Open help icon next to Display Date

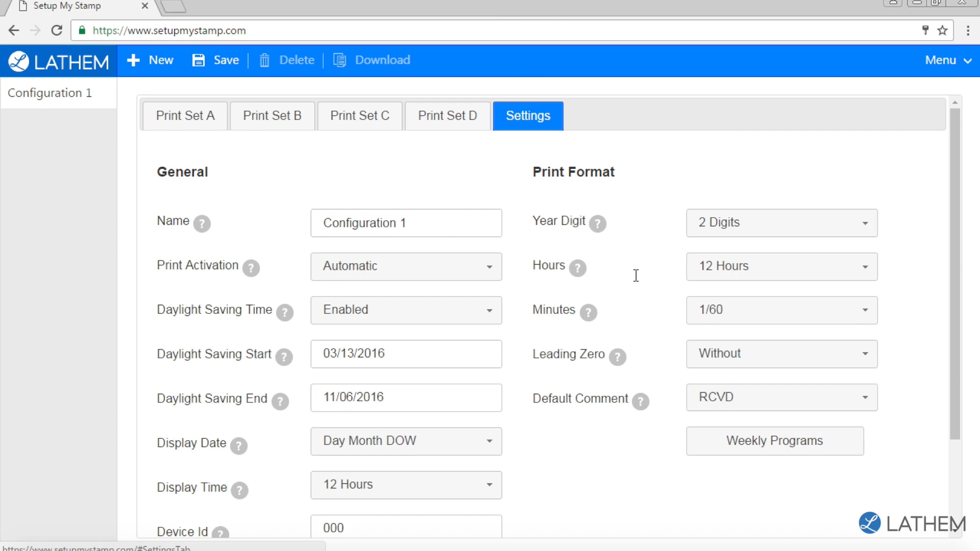(x=238, y=446)
